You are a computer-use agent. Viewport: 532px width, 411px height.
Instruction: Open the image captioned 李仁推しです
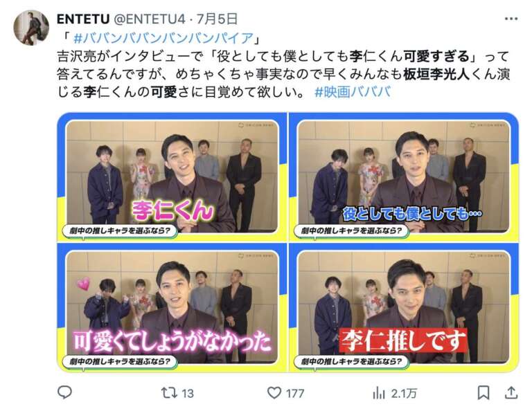[x=404, y=307]
